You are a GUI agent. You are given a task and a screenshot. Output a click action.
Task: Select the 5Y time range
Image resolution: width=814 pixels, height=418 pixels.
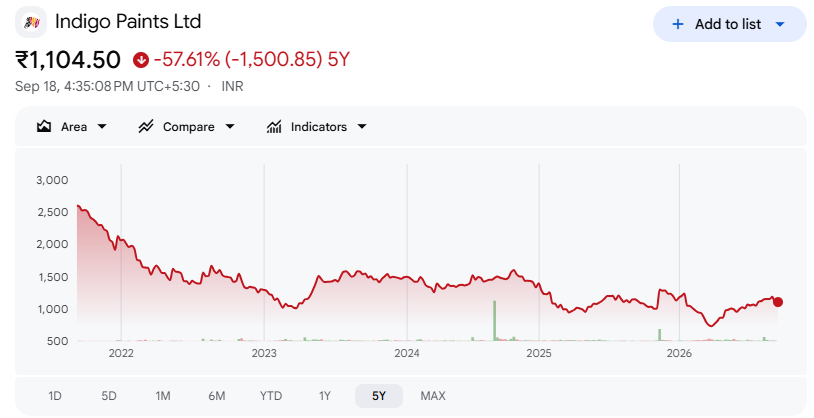(x=379, y=396)
